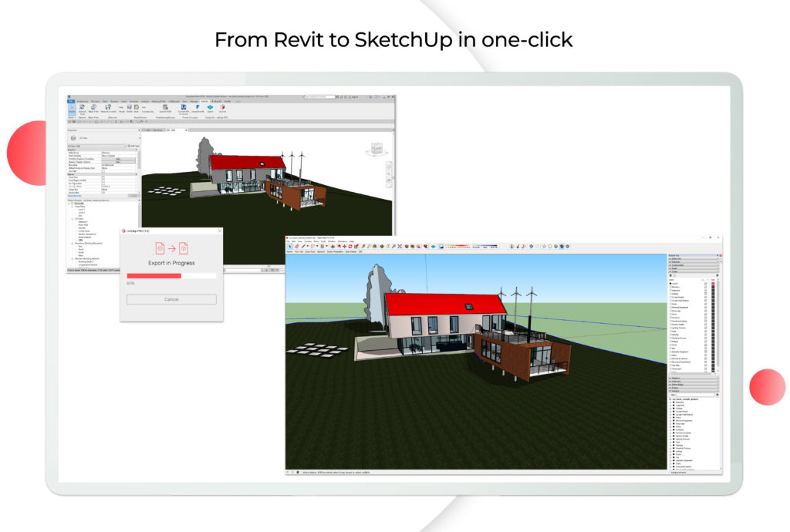Image resolution: width=790 pixels, height=532 pixels.
Task: Add a layer in SketchUp Layers panel
Action: coord(670,275)
